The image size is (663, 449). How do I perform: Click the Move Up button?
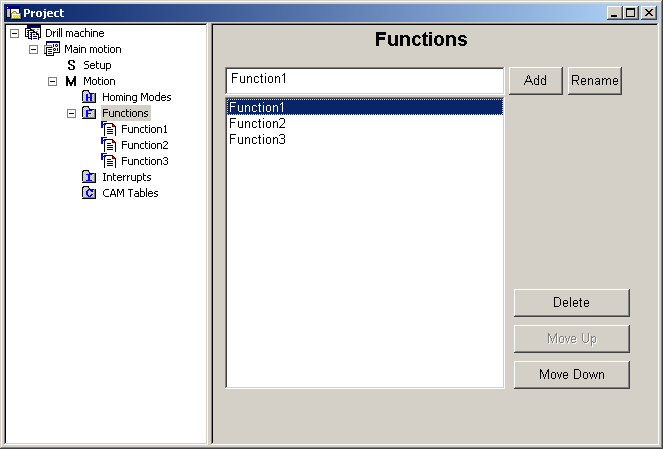click(572, 339)
